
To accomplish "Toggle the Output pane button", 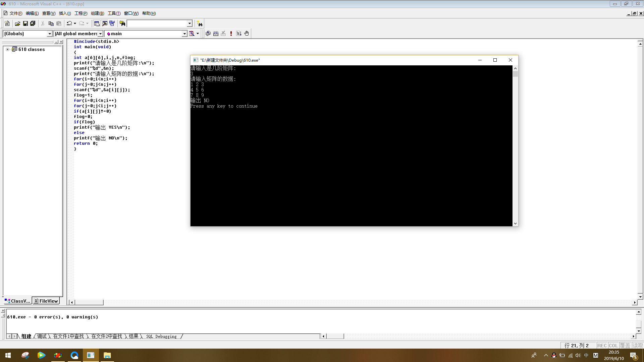I will [x=105, y=23].
